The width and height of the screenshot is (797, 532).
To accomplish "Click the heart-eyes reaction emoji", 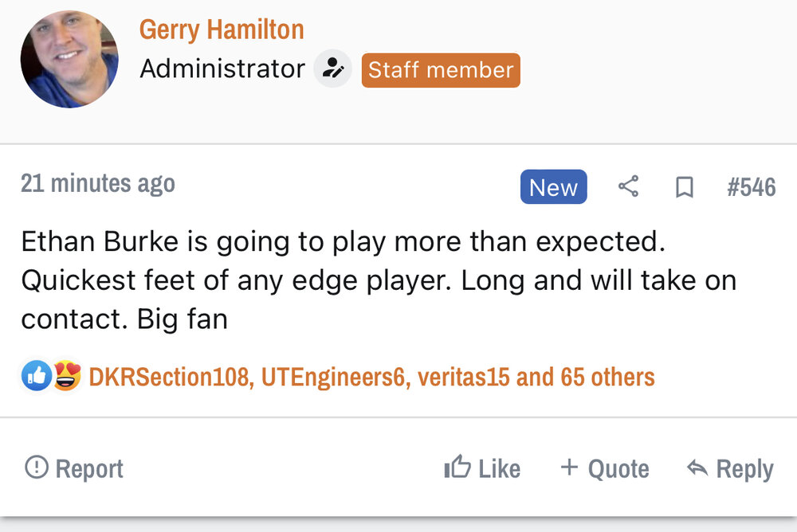I will pos(67,376).
